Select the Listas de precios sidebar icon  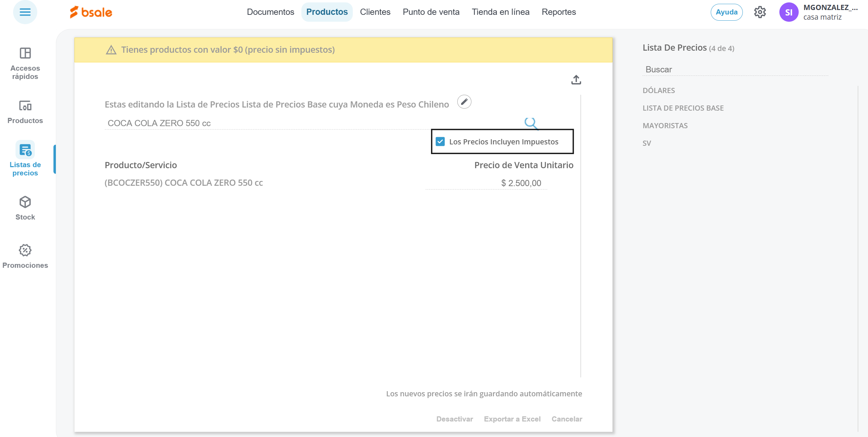point(25,150)
